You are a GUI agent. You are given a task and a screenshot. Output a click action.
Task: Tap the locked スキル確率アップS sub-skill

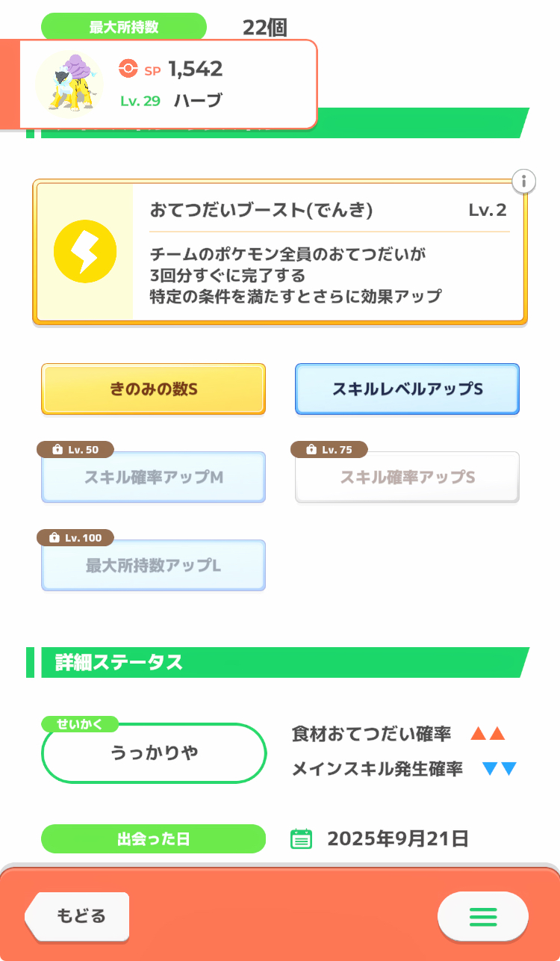407,477
